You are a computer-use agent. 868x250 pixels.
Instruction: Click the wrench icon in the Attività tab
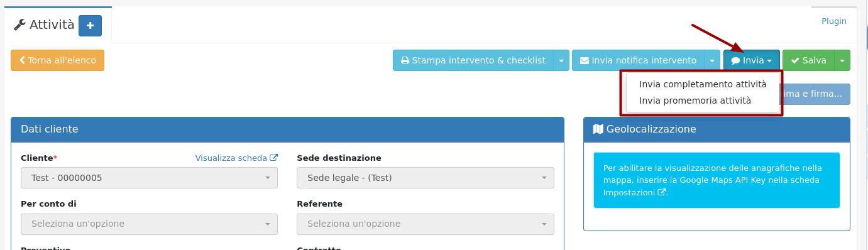click(19, 25)
